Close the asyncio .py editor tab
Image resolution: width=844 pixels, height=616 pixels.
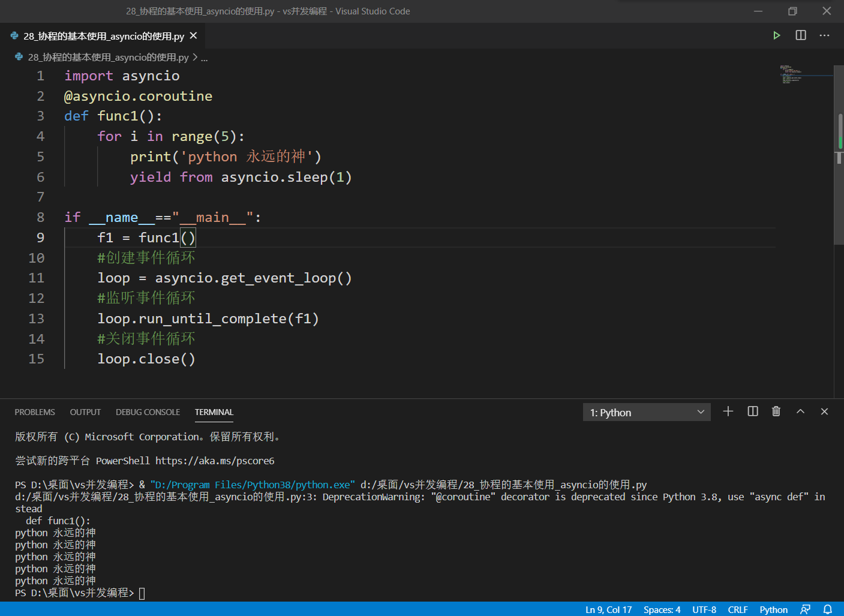(193, 36)
